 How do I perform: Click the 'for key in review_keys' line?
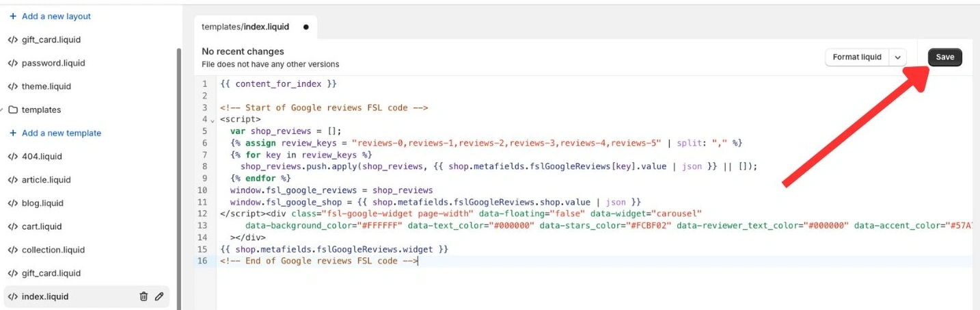pos(300,155)
